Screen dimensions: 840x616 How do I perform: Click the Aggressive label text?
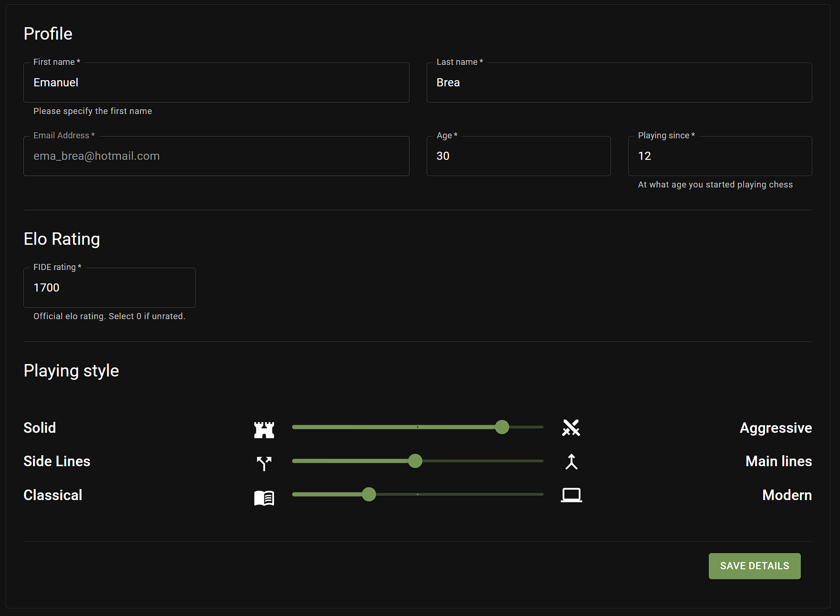[x=776, y=428]
